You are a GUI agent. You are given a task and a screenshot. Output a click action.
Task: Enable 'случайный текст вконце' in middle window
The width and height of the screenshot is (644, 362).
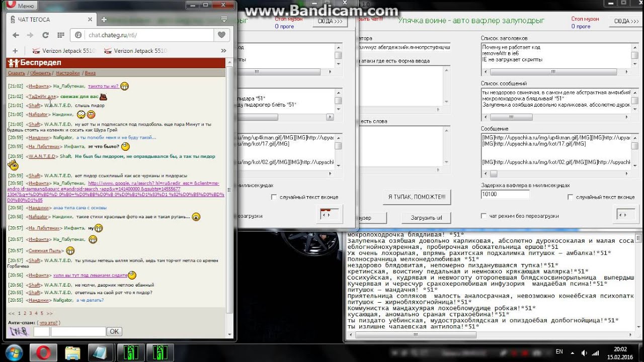pos(274,197)
